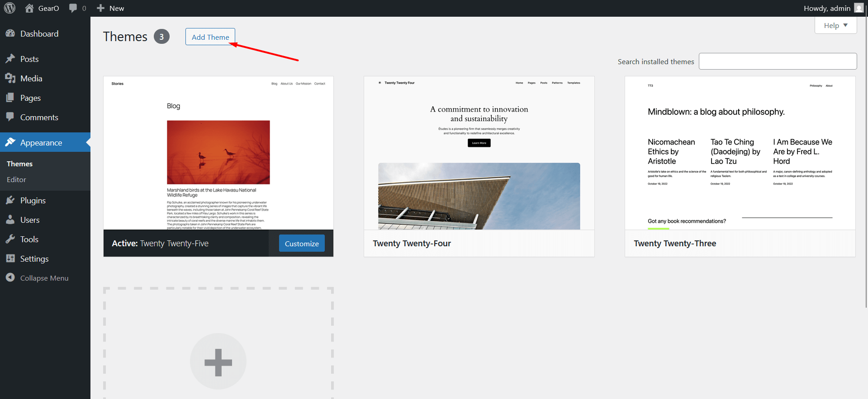Viewport: 868px width, 399px height.
Task: Open the Editor submenu item
Action: (16, 179)
